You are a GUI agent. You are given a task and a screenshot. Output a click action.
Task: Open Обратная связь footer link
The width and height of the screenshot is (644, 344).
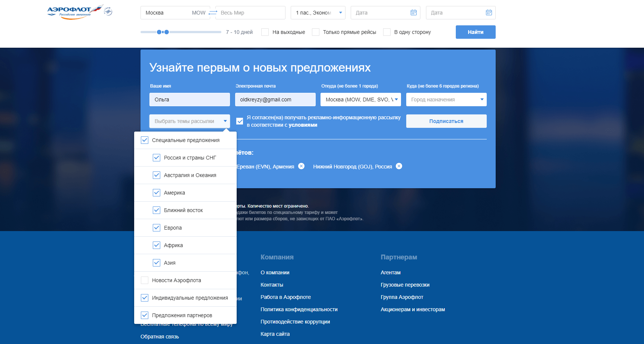tap(160, 337)
